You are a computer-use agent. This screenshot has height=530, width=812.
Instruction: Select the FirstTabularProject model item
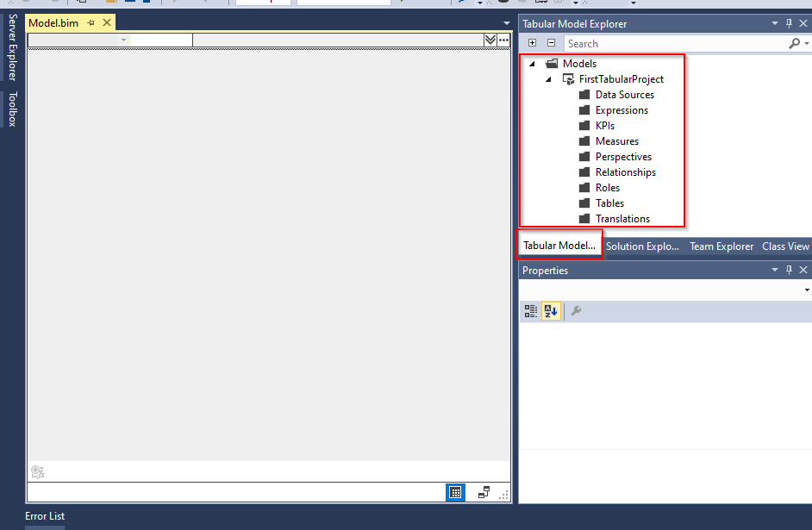(621, 79)
